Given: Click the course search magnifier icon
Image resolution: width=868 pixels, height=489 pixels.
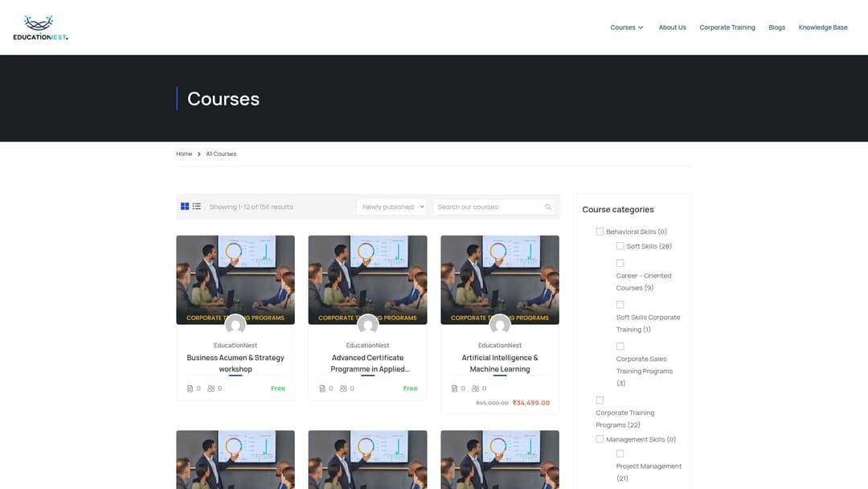Looking at the screenshot, I should coord(548,207).
